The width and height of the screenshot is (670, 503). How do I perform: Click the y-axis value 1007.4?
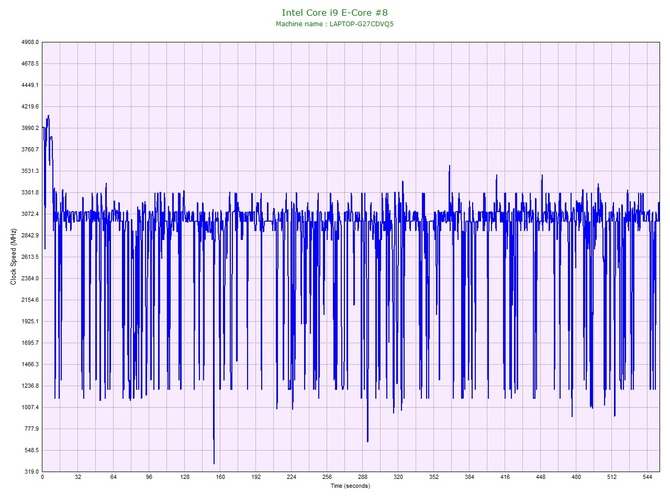click(x=30, y=407)
